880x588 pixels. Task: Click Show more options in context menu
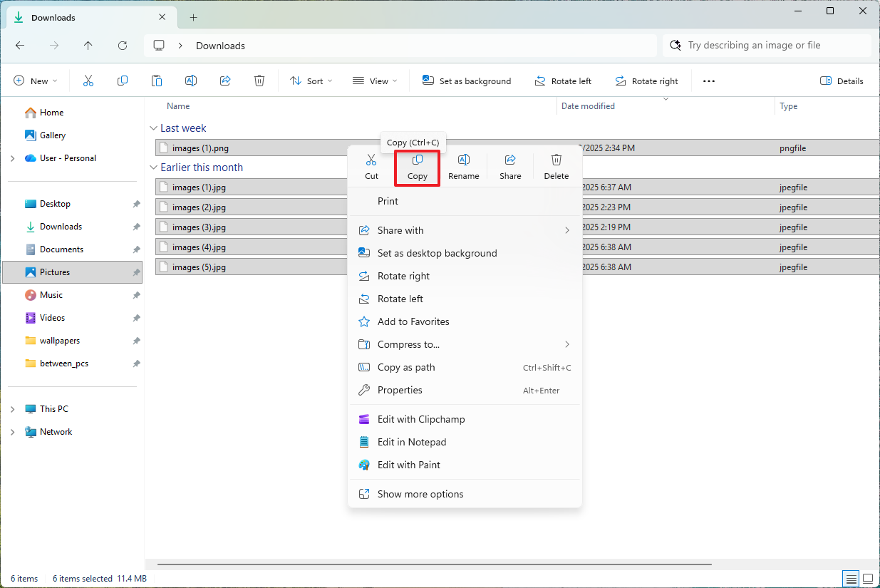click(x=420, y=493)
